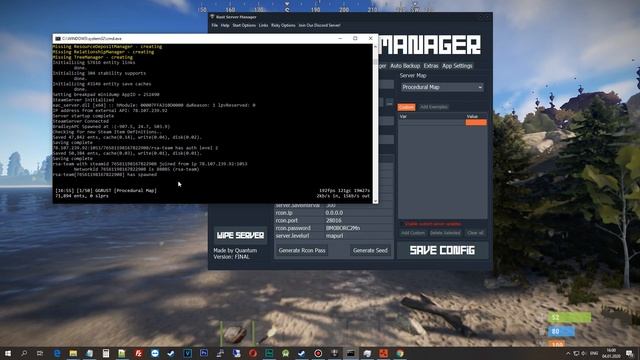640x360 pixels.
Task: Select the rock item in the hotbar
Action: point(236,334)
